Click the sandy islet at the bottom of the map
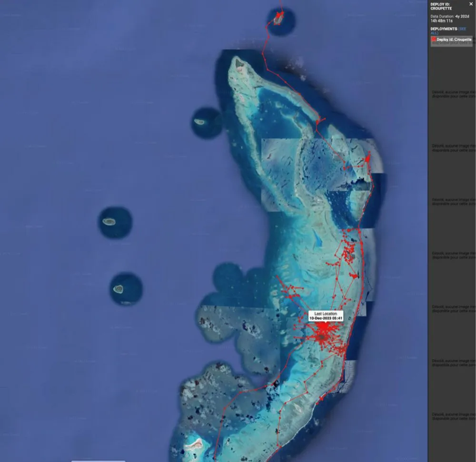 pos(193,445)
